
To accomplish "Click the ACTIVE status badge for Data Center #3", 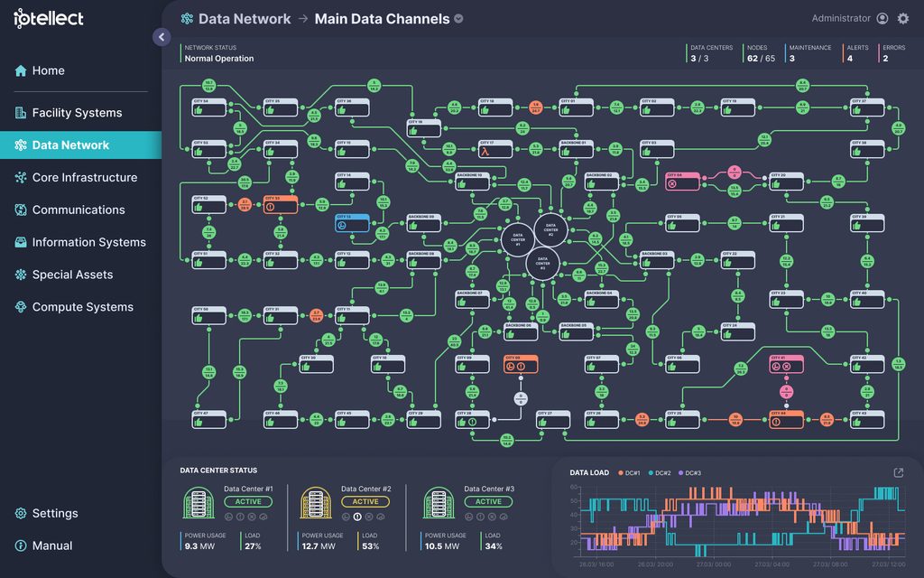I will coord(488,502).
